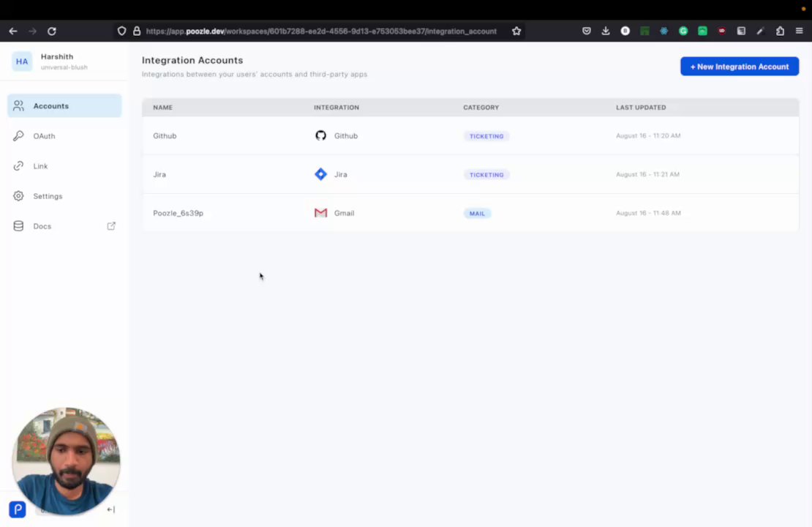Bookmark this page with the star icon

516,31
